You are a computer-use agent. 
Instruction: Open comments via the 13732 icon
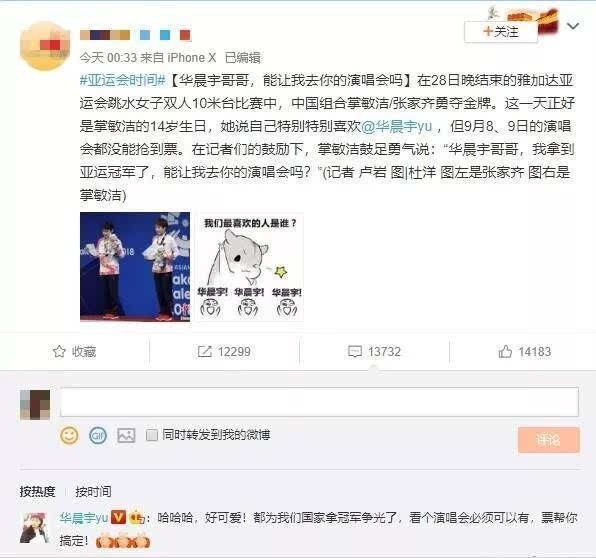pos(355,352)
